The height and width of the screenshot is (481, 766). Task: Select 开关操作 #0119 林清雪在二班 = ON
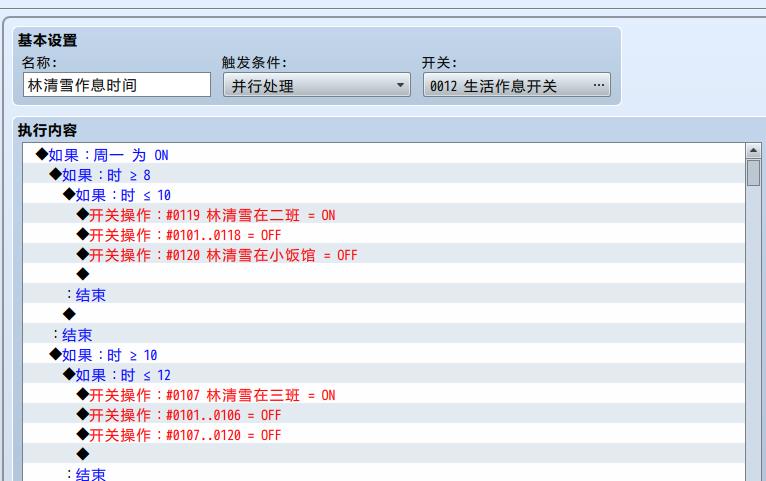click(383, 215)
